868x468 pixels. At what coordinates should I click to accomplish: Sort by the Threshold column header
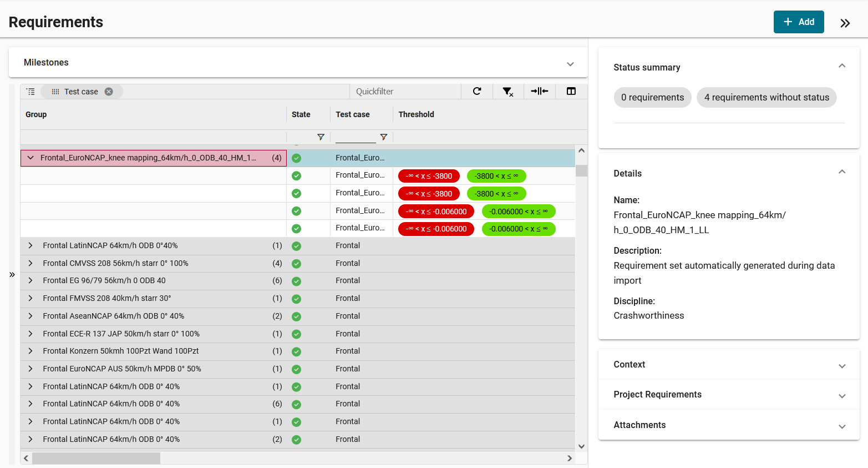pos(416,114)
